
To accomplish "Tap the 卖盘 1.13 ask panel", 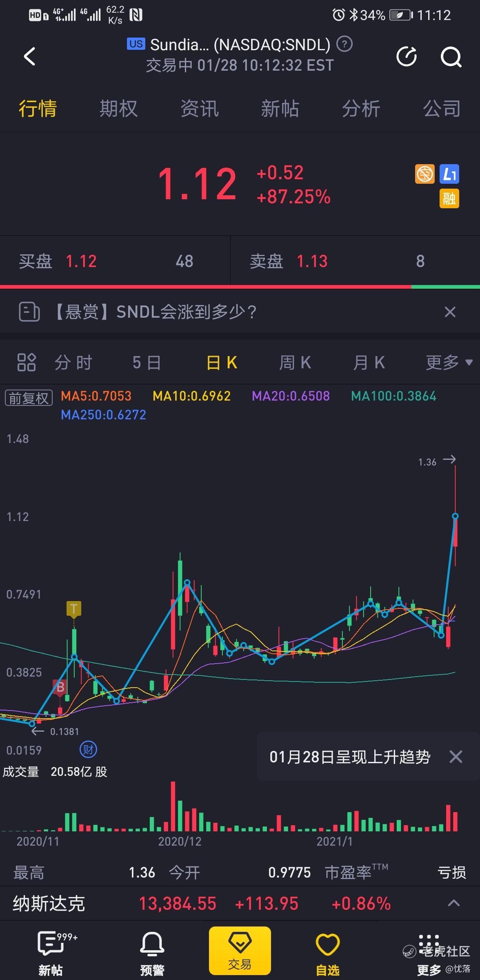I will pos(356,261).
